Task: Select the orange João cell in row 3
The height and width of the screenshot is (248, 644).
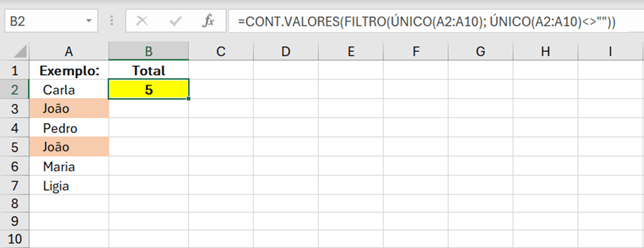Action: pos(69,109)
